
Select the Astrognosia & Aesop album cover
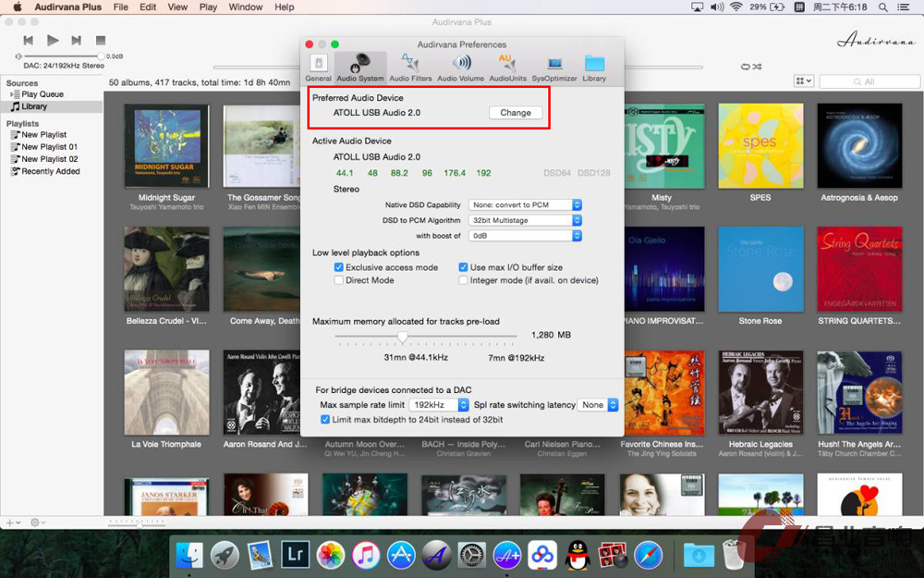(x=859, y=146)
